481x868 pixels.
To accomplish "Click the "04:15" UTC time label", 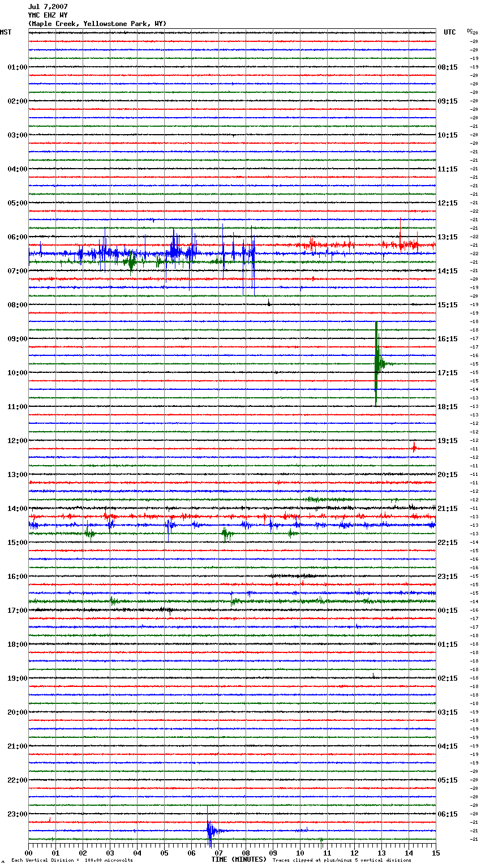I will tap(448, 746).
